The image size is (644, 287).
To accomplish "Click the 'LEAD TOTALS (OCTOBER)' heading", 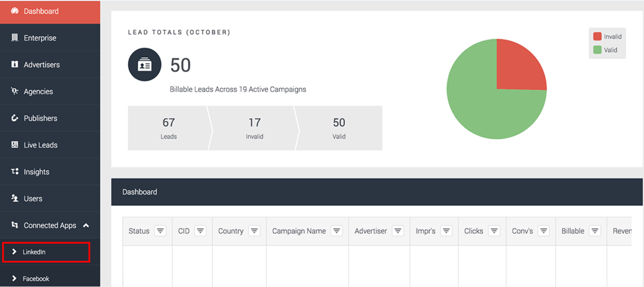I will click(179, 32).
